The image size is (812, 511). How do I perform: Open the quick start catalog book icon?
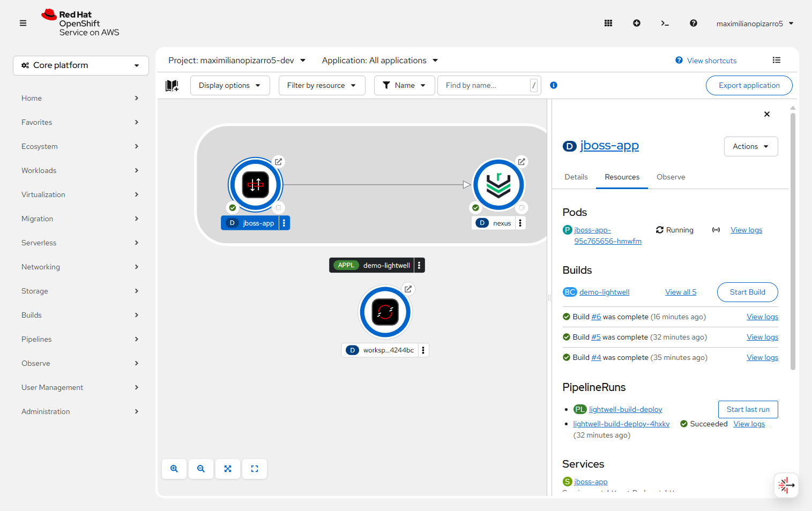(172, 85)
